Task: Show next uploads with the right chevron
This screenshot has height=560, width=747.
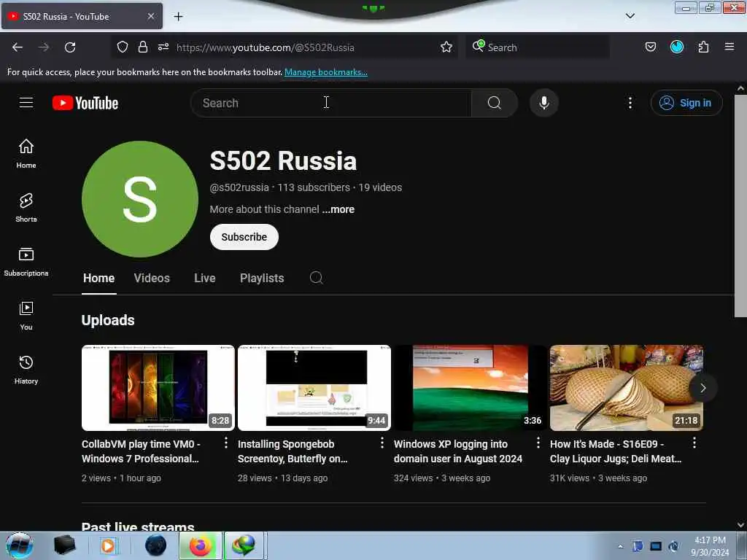Action: (x=703, y=388)
